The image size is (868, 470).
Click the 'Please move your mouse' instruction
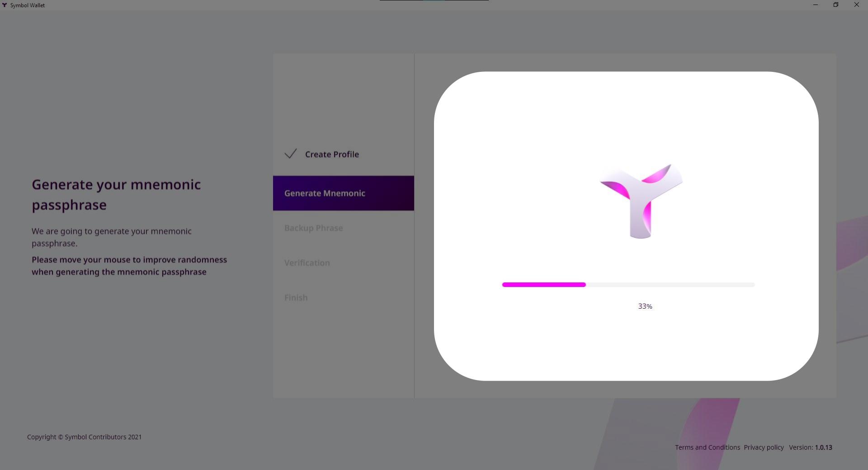click(129, 266)
